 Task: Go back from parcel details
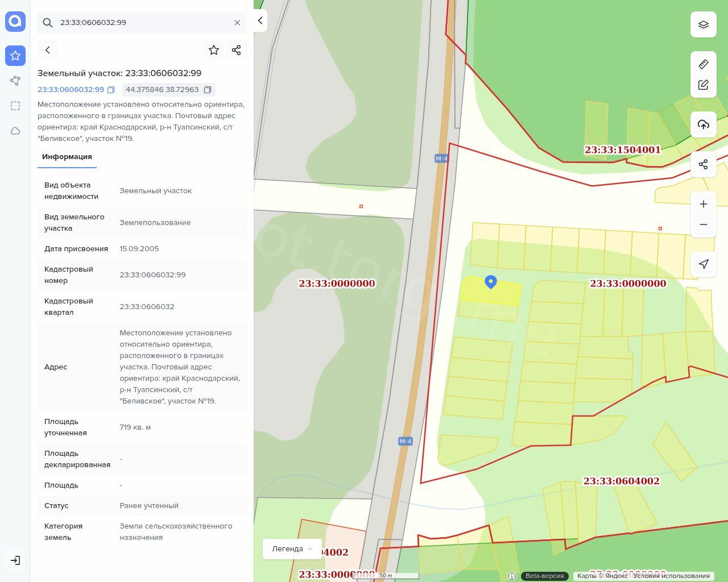(48, 50)
